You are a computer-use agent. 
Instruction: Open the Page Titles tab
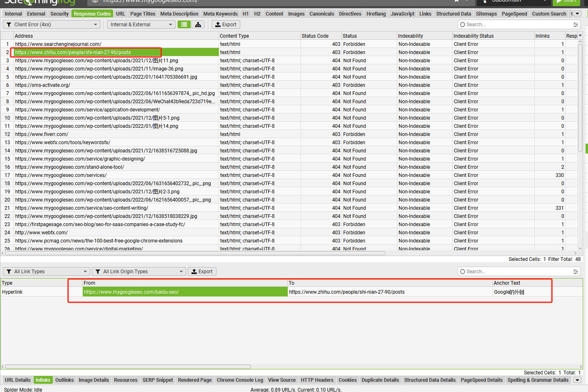coord(143,14)
